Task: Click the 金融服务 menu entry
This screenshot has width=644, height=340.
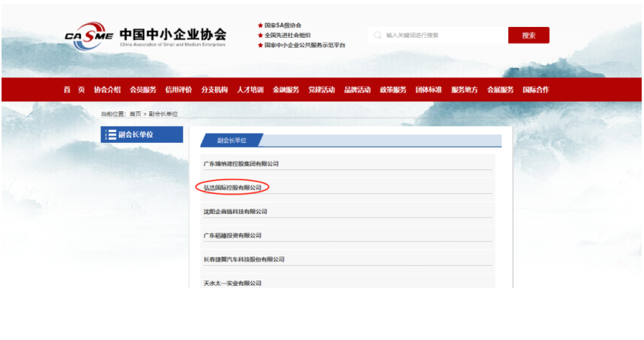Action: pyautogui.click(x=286, y=90)
